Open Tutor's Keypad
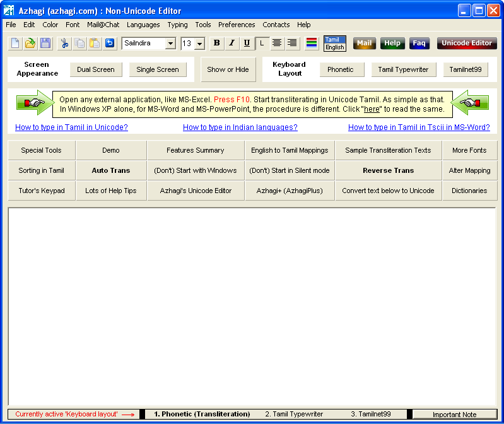This screenshot has width=504, height=424. pos(42,191)
